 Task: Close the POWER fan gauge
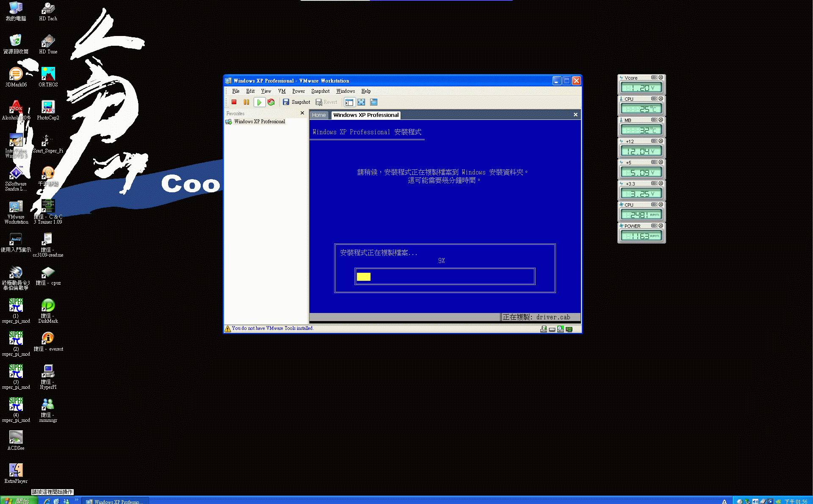(x=661, y=226)
